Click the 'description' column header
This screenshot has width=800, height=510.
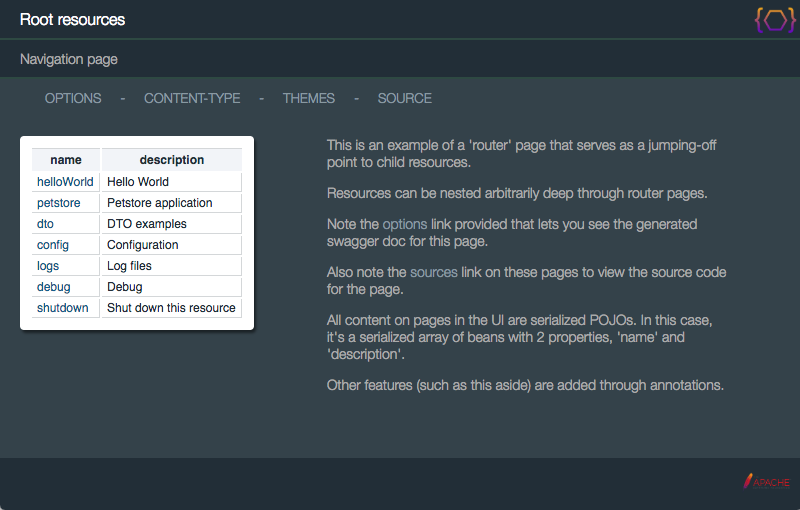(171, 160)
